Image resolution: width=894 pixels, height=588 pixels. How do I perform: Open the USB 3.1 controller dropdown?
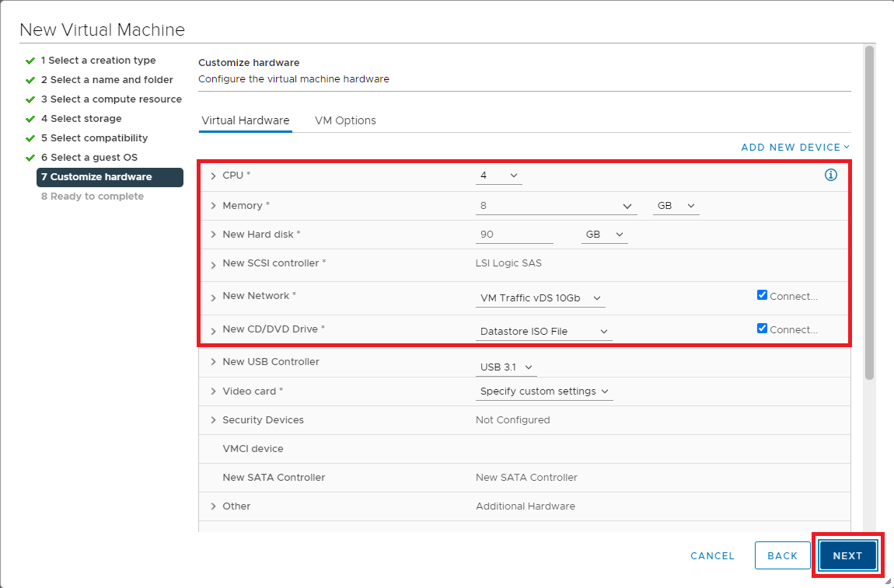pos(506,367)
